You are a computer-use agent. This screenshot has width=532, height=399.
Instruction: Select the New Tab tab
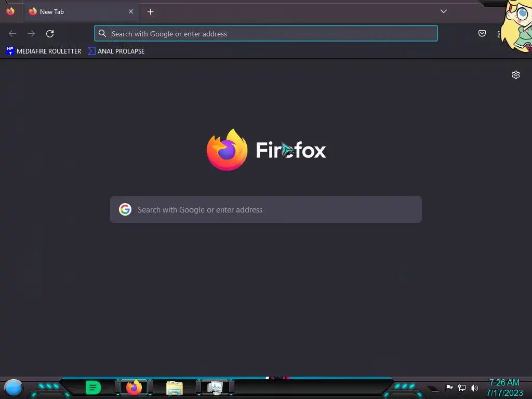82,11
